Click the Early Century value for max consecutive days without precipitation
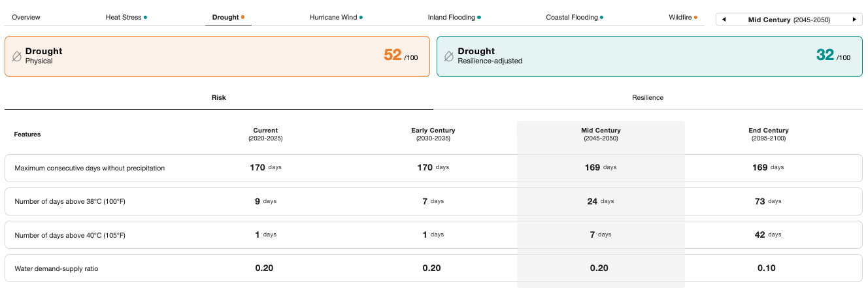The width and height of the screenshot is (868, 288). (433, 168)
